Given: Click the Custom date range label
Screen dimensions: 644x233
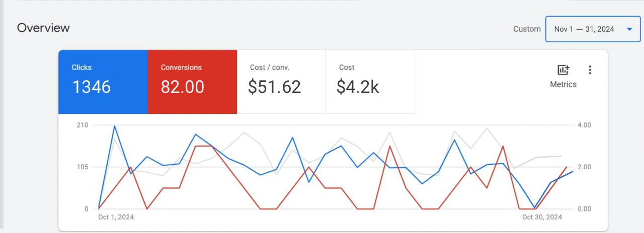Looking at the screenshot, I should pyautogui.click(x=527, y=29).
